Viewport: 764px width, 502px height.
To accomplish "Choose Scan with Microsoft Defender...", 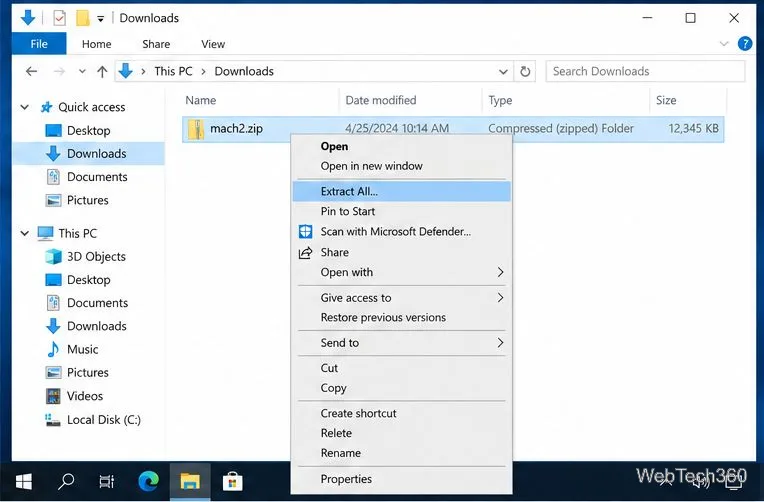I will tap(401, 232).
